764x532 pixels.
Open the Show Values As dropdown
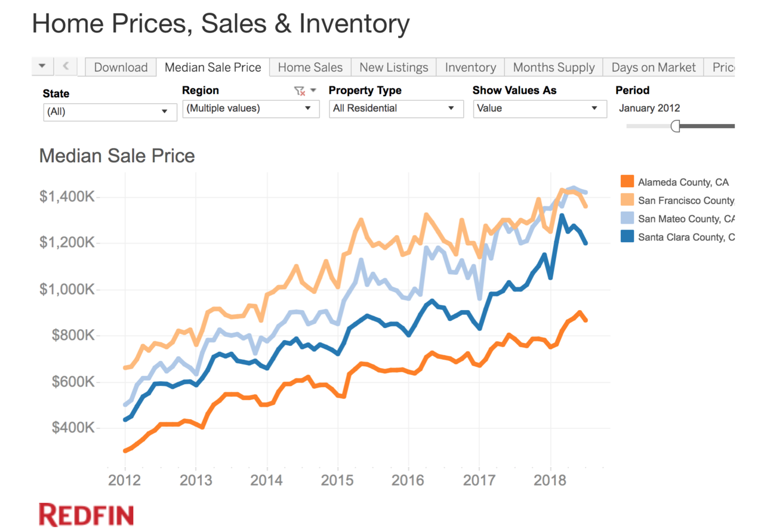(x=540, y=109)
